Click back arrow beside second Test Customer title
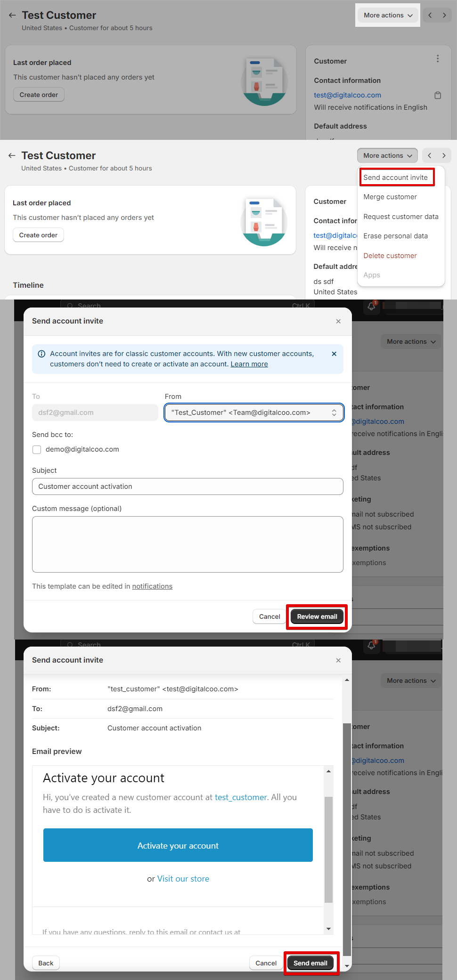This screenshot has width=457, height=980. pyautogui.click(x=12, y=155)
